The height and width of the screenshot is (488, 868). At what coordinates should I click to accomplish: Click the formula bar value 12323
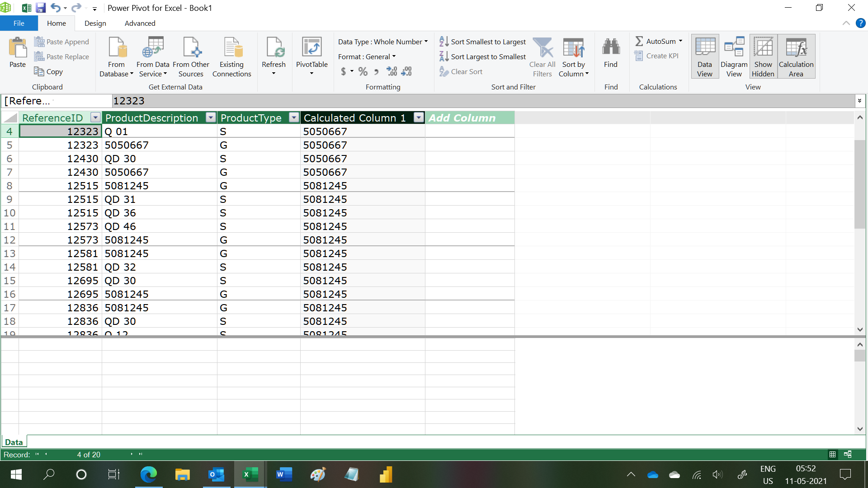click(x=129, y=101)
